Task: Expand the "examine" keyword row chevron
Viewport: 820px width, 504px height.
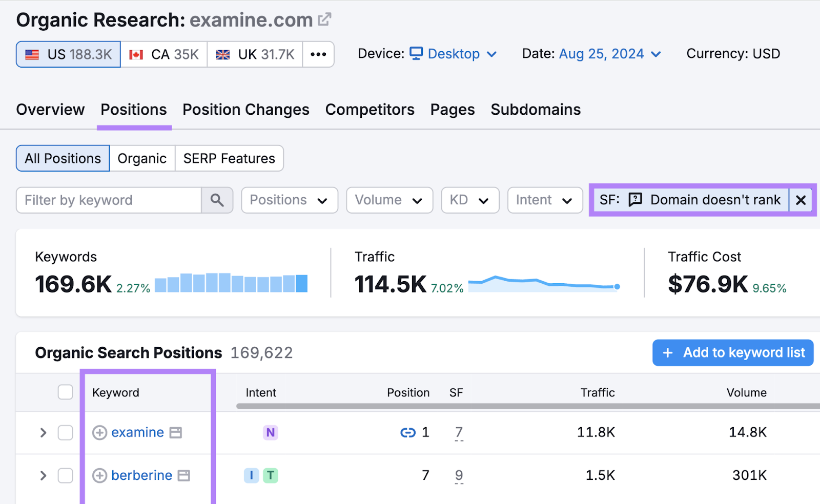Action: [x=43, y=433]
